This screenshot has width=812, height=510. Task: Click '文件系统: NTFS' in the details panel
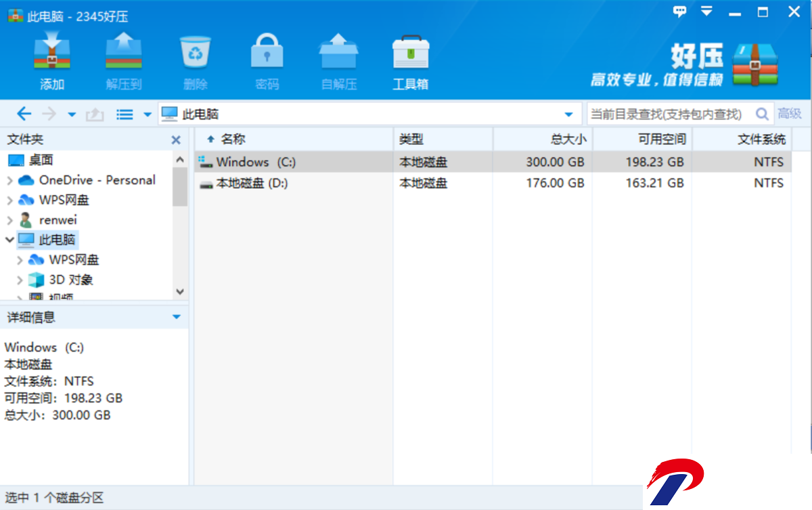point(49,381)
